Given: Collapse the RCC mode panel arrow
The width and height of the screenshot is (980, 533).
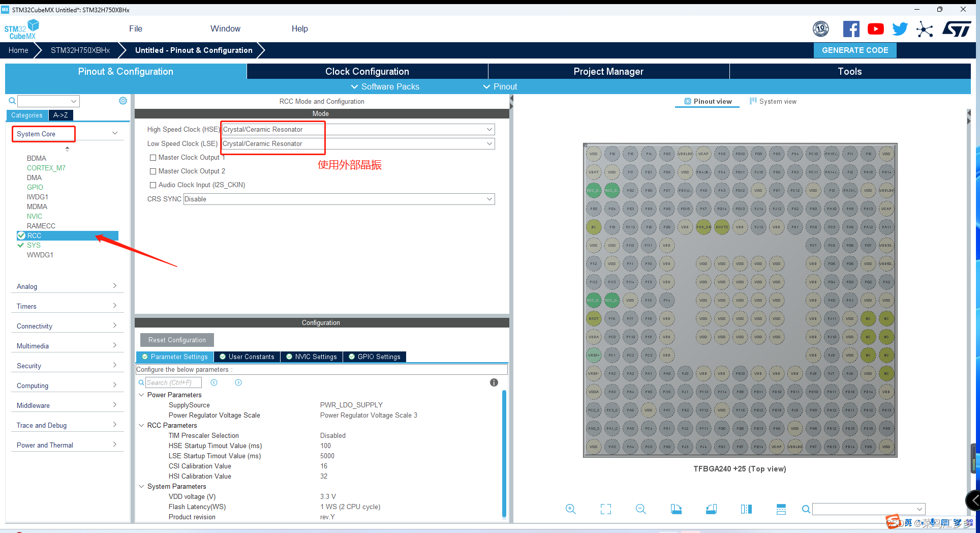Looking at the screenshot, I should click(511, 102).
